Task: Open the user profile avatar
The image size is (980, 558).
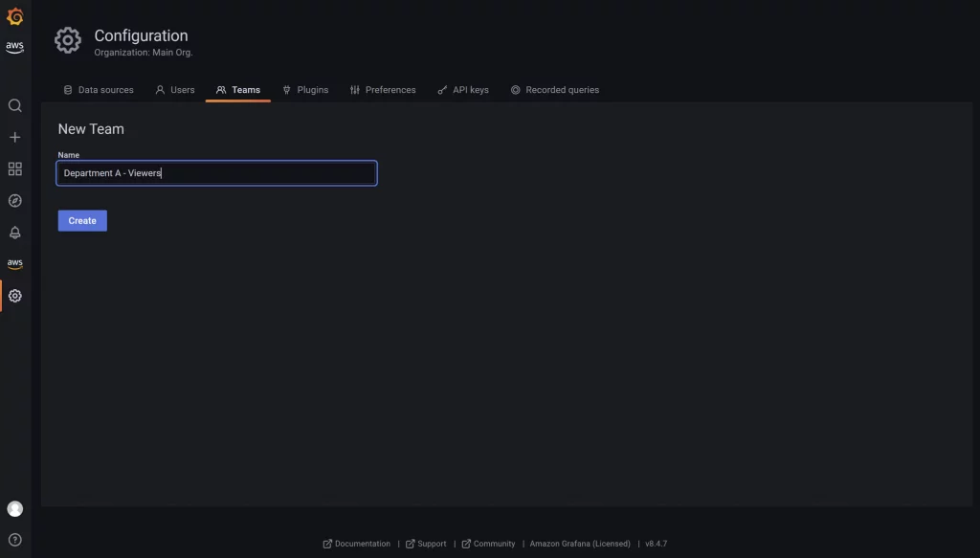Action: tap(14, 508)
